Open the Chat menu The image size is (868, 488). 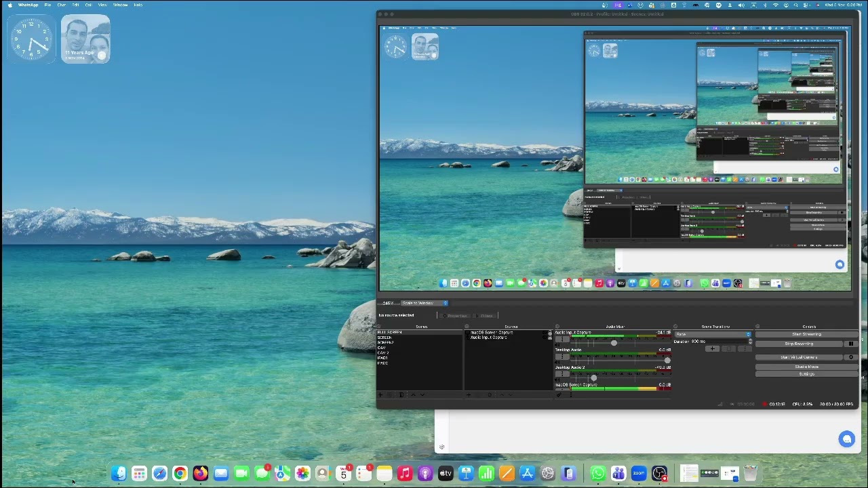tap(61, 5)
